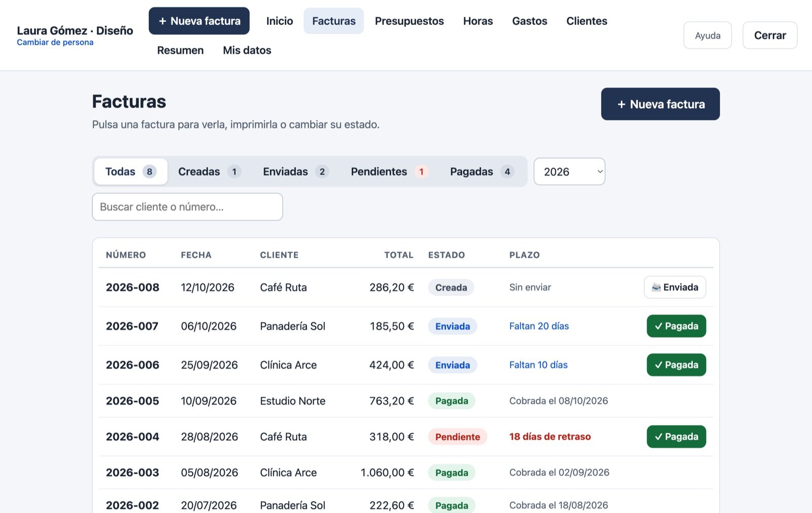812x513 pixels.
Task: Click the date 12/10/2026
Action: [x=208, y=287]
